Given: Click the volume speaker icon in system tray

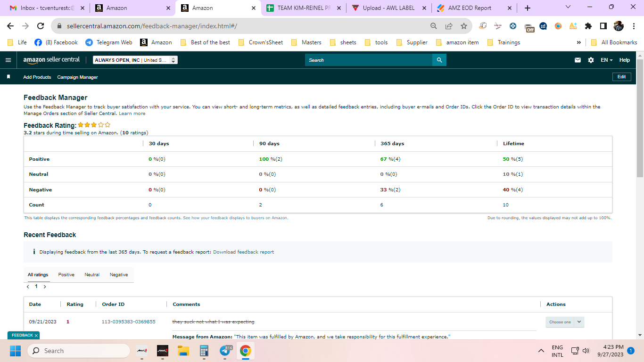Looking at the screenshot, I should point(586,351).
